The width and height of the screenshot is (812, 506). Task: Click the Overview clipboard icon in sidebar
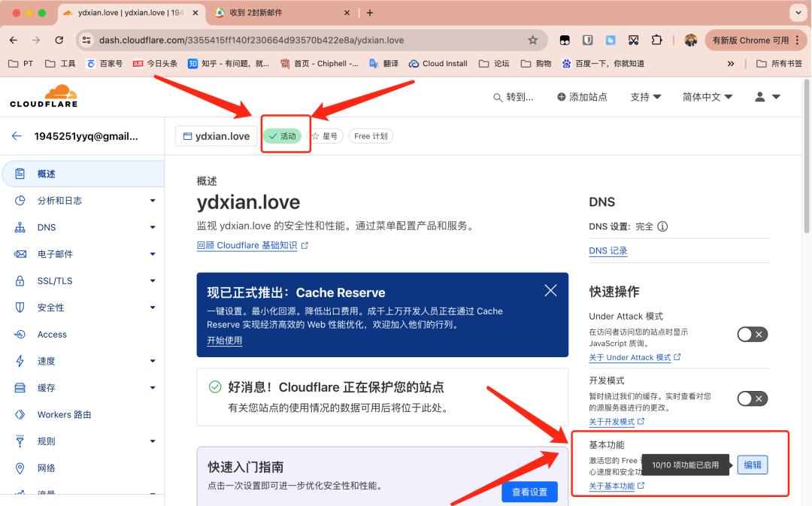pyautogui.click(x=20, y=174)
